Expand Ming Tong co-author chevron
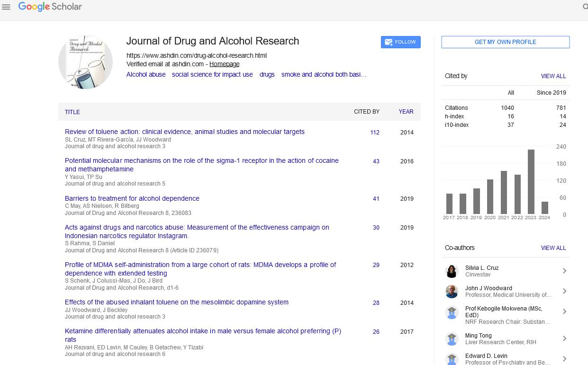The width and height of the screenshot is (588, 365). click(564, 338)
